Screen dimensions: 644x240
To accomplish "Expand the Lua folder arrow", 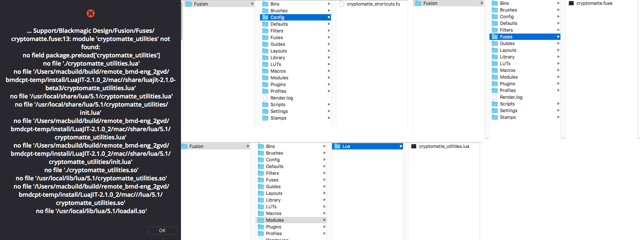I will 401,146.
